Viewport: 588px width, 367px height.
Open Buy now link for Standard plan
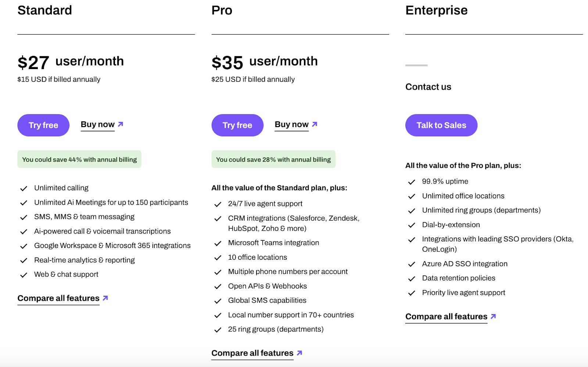click(x=98, y=125)
